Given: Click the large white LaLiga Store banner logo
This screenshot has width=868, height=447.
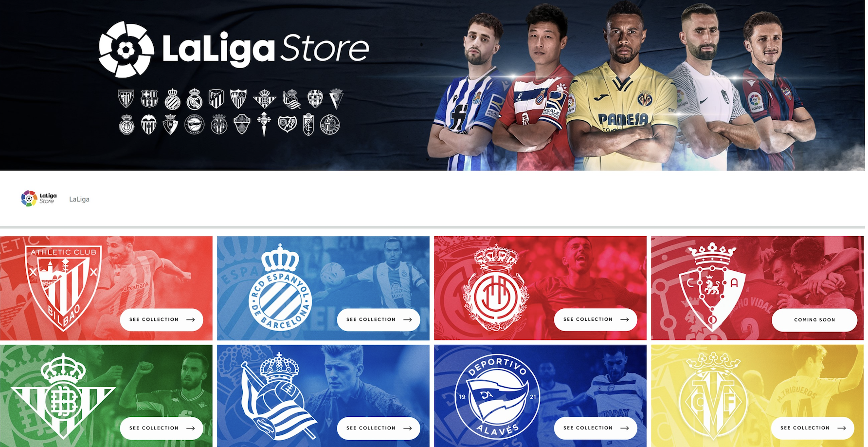Looking at the screenshot, I should 234,49.
